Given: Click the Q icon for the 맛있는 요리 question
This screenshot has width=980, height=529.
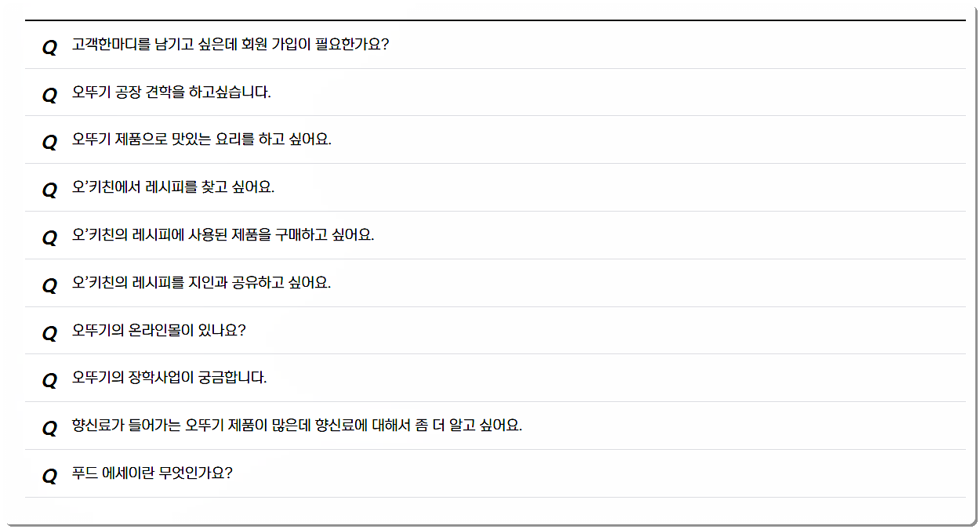Looking at the screenshot, I should pyautogui.click(x=49, y=140).
